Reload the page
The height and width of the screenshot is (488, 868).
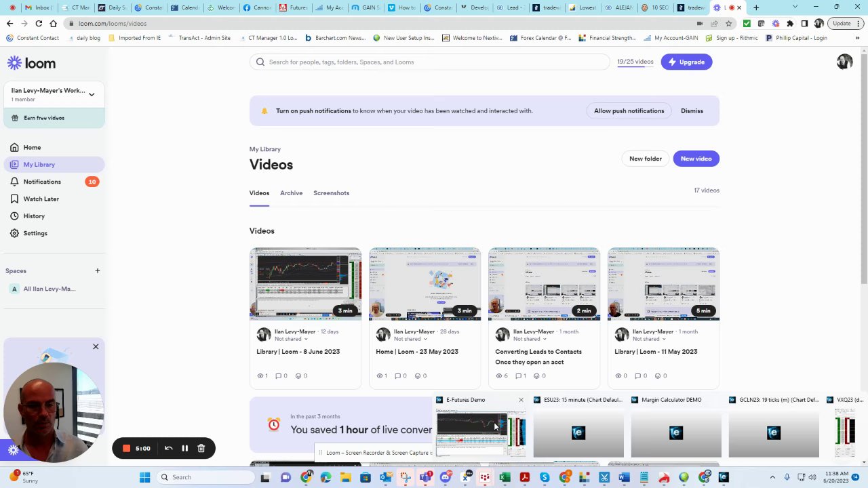coord(39,23)
